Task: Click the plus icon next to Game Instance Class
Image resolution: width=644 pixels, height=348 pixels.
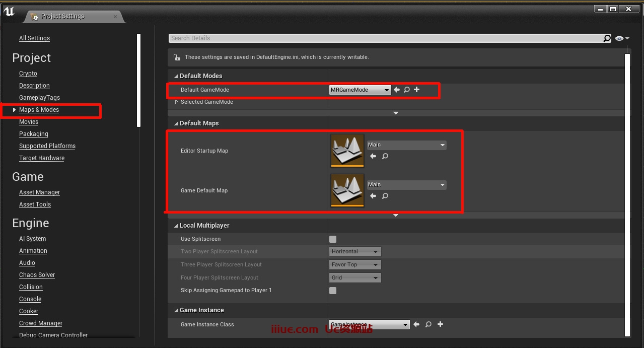Action: point(440,324)
